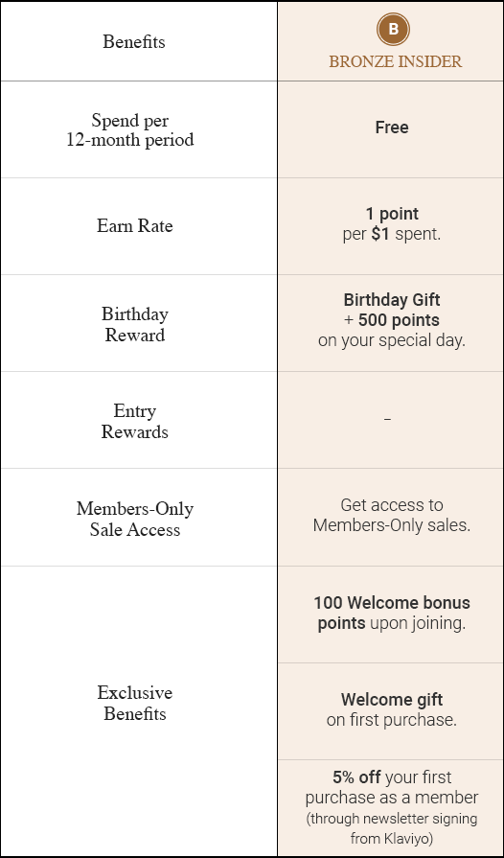
Task: Click the Entry Rewards row label
Action: pyautogui.click(x=134, y=422)
